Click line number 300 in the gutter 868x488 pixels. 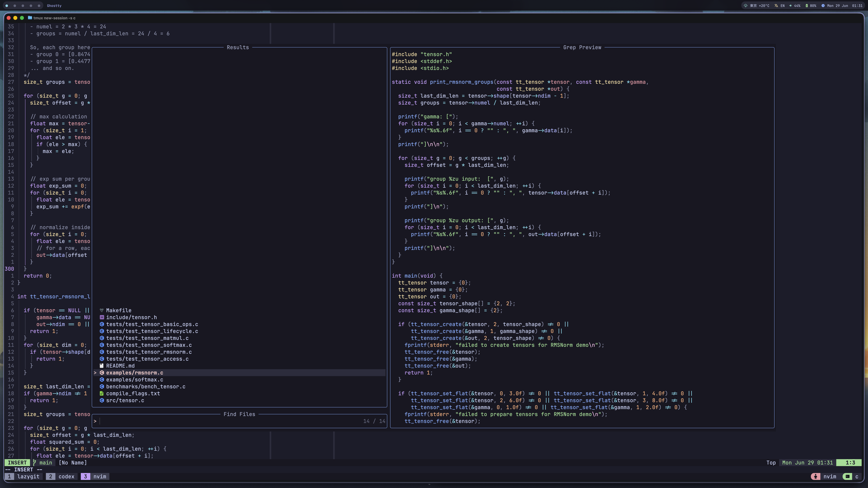pos(9,269)
